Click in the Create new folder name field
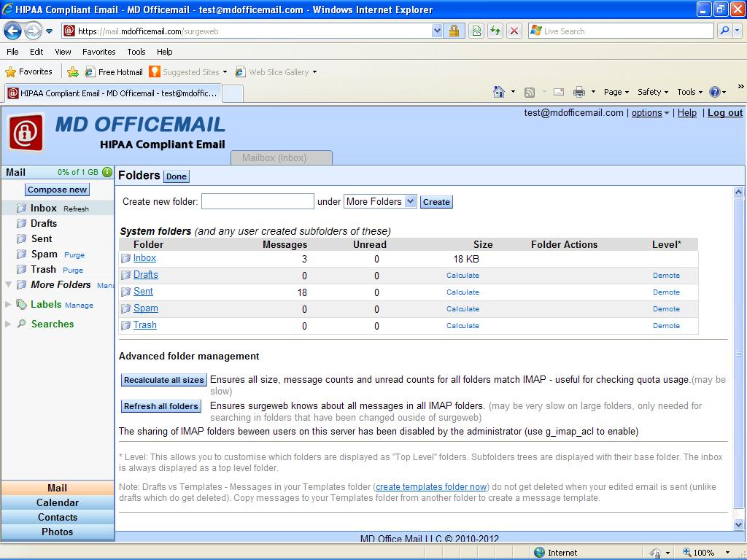This screenshot has width=747, height=560. pos(258,201)
